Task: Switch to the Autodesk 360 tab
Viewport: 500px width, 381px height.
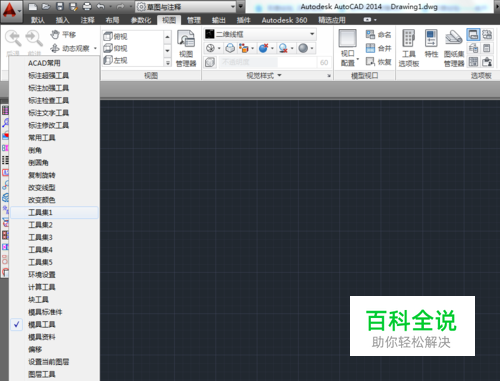Action: pyautogui.click(x=284, y=20)
